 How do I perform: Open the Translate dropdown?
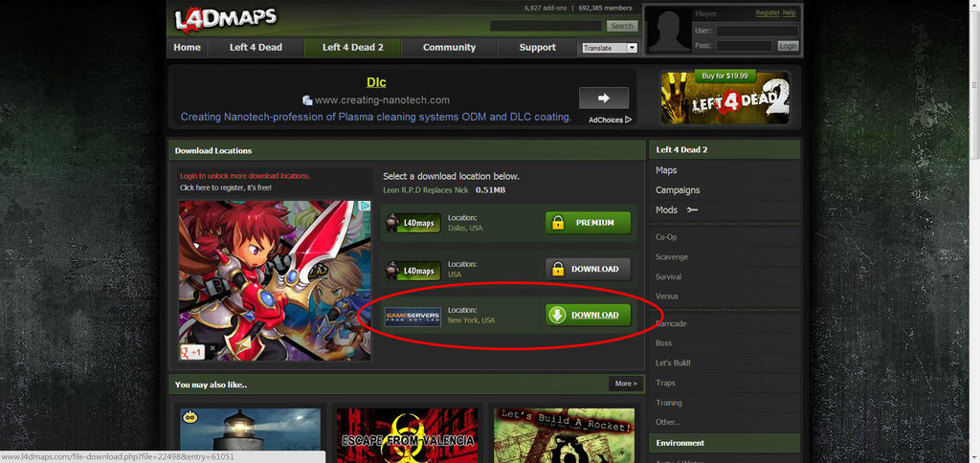(610, 48)
